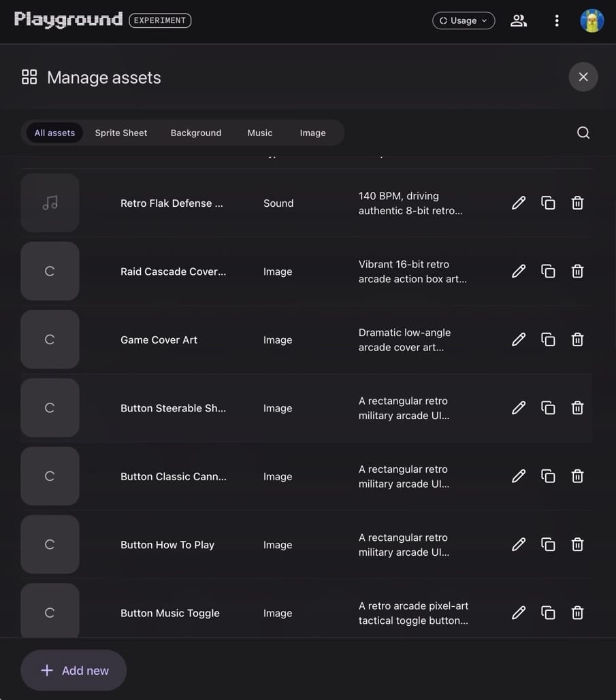Open the Raid Cascade Cover thumbnail

click(x=50, y=271)
